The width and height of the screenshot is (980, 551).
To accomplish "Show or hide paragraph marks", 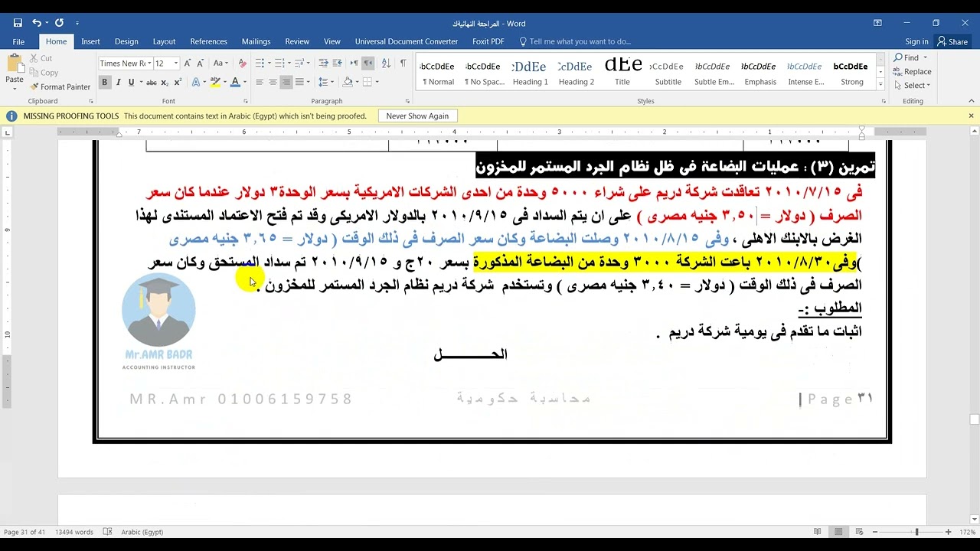I will click(403, 64).
